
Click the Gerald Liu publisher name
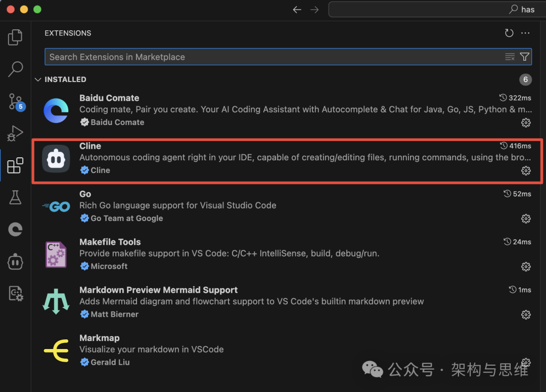[x=110, y=362]
